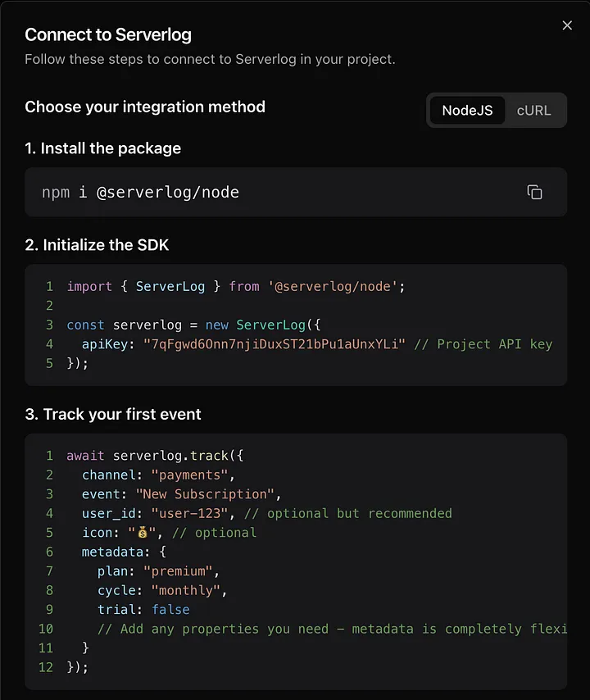Image resolution: width=590 pixels, height=700 pixels.
Task: Click the '// optional but recommended' comment
Action: [x=348, y=513]
